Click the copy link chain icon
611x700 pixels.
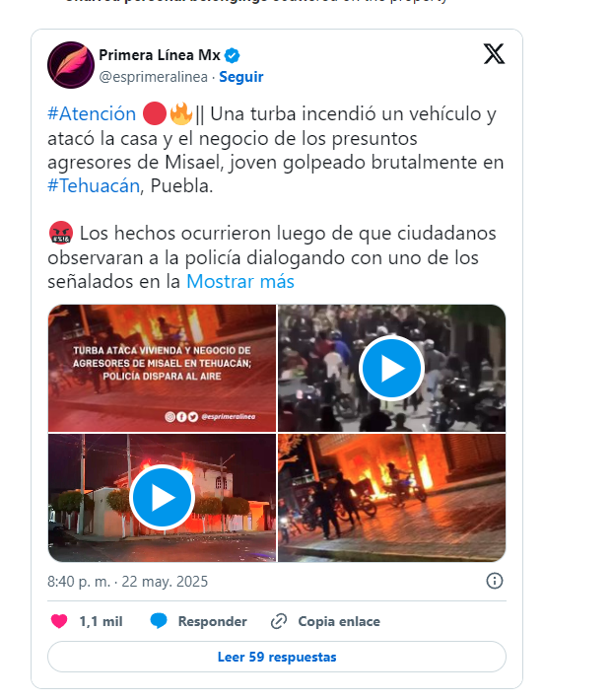point(279,621)
